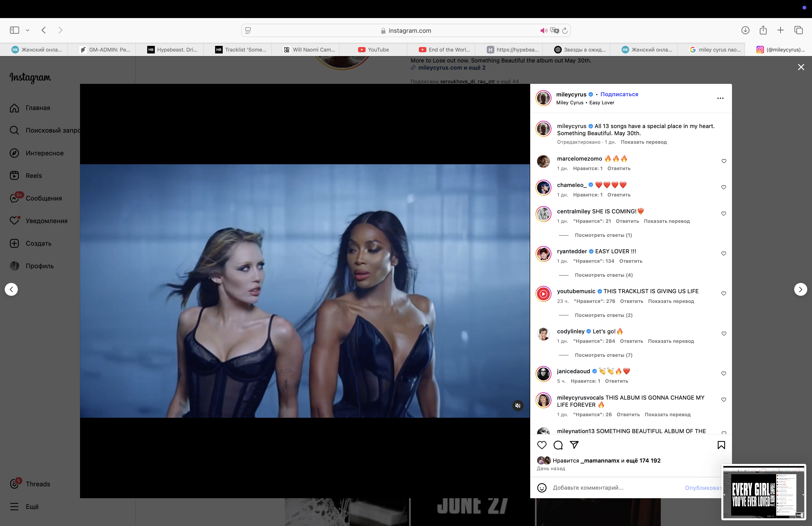Open Reels in the sidebar
Screen dimensions: 812x526
(x=26, y=176)
